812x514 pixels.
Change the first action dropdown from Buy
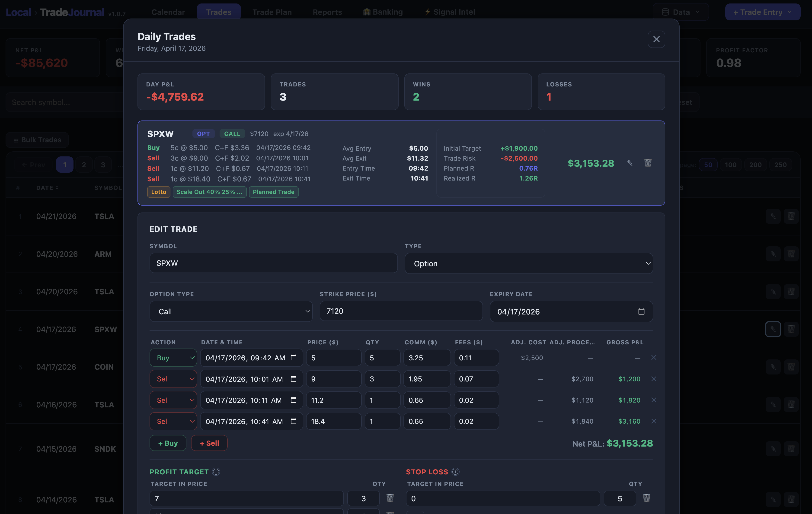pyautogui.click(x=173, y=358)
